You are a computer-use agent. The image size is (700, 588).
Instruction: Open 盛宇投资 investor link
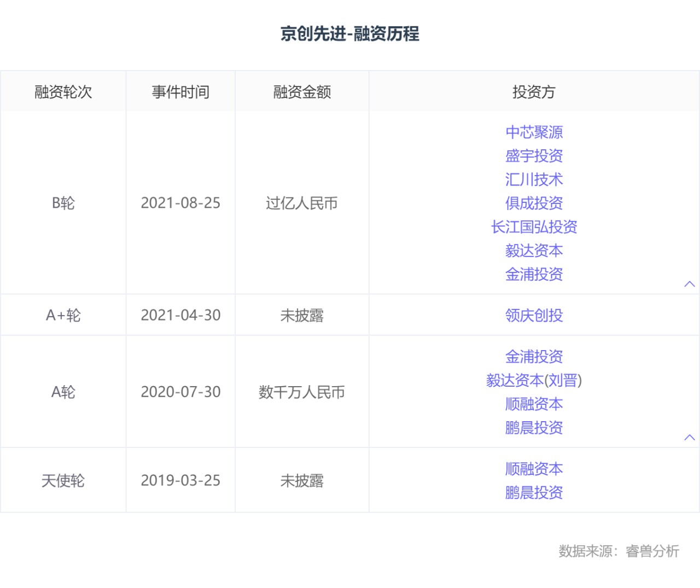(x=534, y=156)
